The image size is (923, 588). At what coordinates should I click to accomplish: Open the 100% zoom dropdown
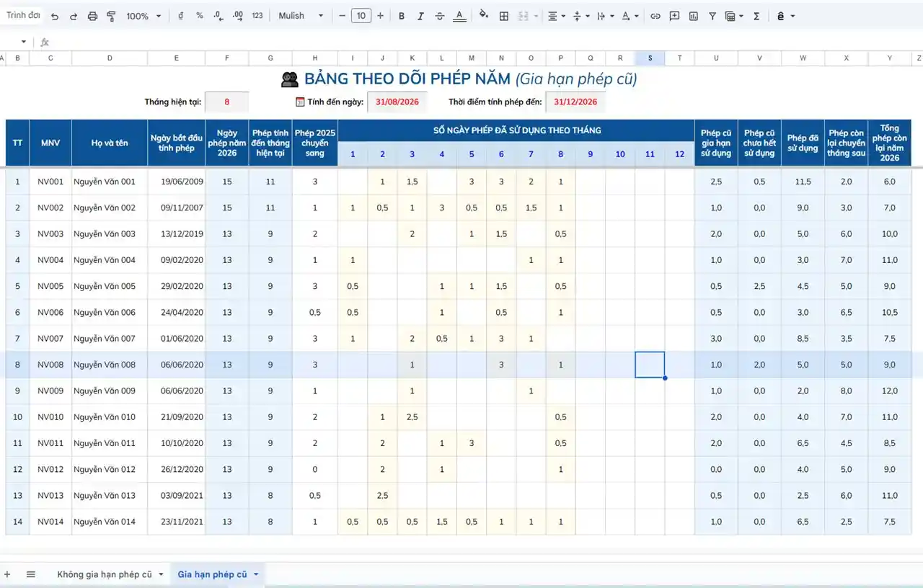coord(143,16)
